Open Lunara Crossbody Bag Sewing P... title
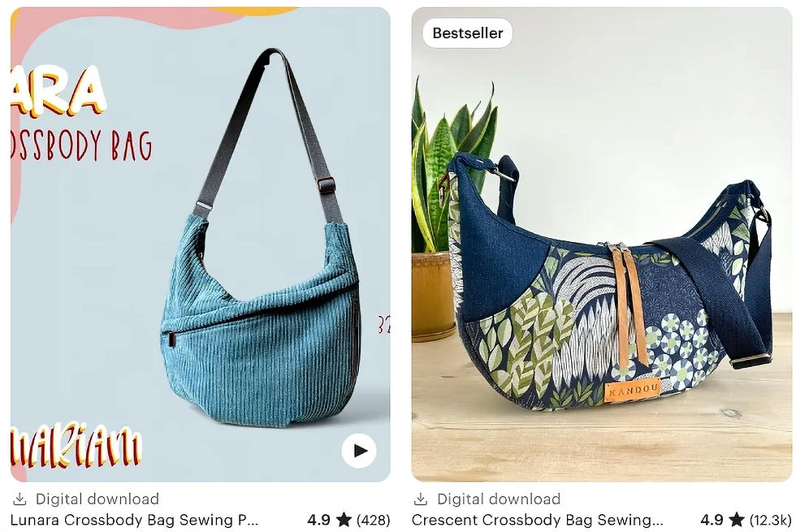The width and height of the screenshot is (796, 532). pyautogui.click(x=135, y=520)
